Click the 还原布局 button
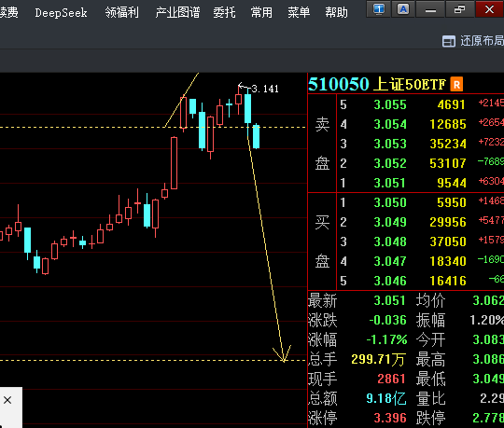Screen dimensions: 504x428 point(473,41)
